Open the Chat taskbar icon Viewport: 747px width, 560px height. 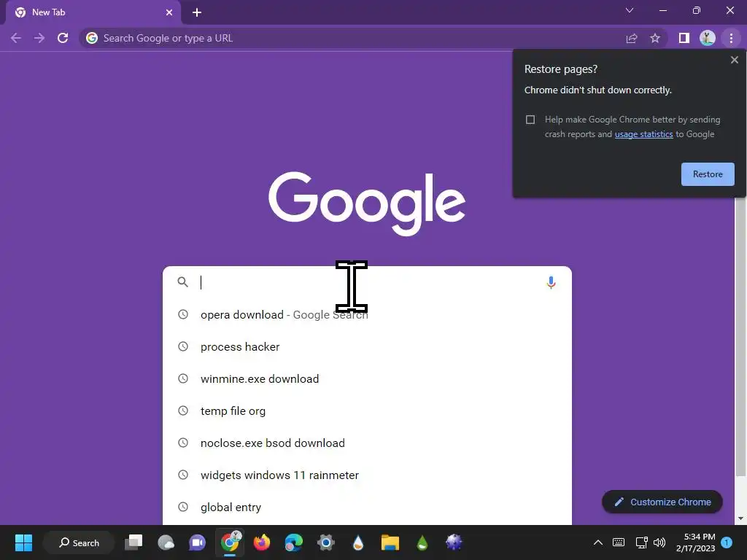[197, 542]
